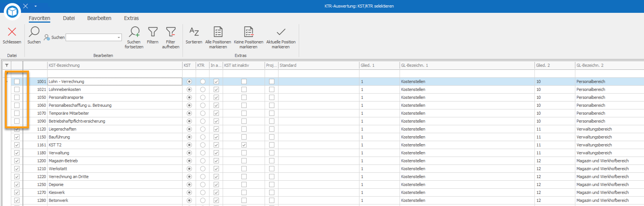This screenshot has height=206, width=644.
Task: Click Aktuelle Position markieren checkmark
Action: [x=281, y=32]
